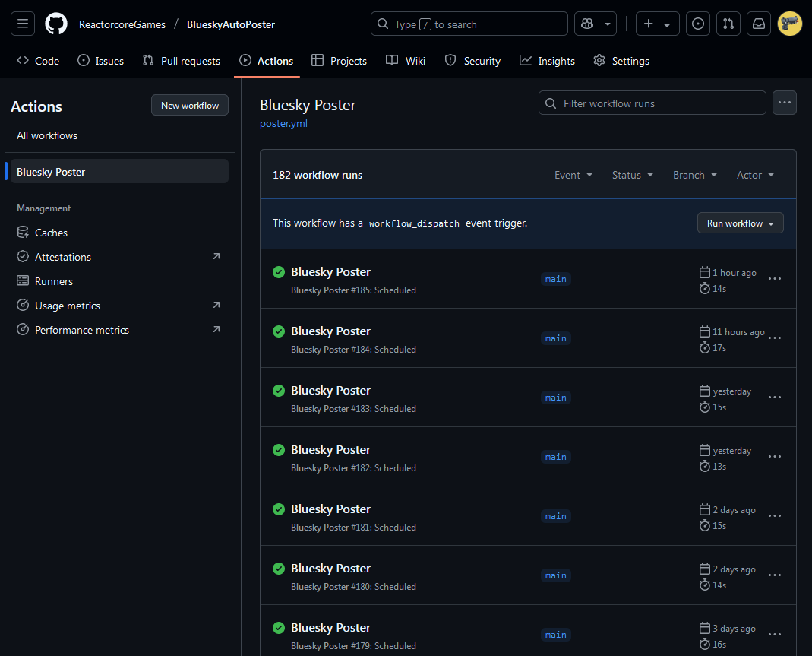Screen dimensions: 812x656
Task: Open the repository Settings tab
Action: click(621, 61)
